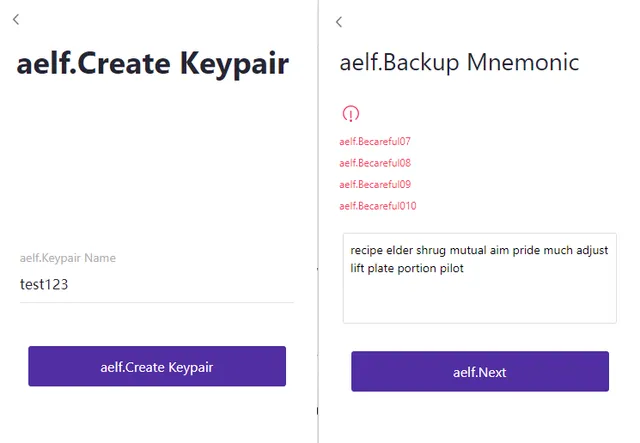
Task: Click the empty area below the mnemonic words
Action: (480, 300)
